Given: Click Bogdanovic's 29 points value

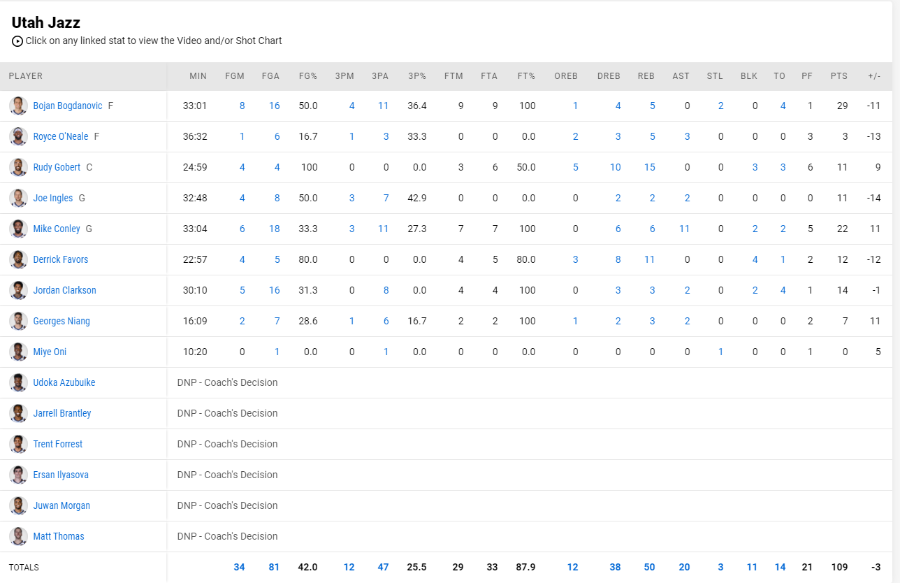Looking at the screenshot, I should coord(842,106).
